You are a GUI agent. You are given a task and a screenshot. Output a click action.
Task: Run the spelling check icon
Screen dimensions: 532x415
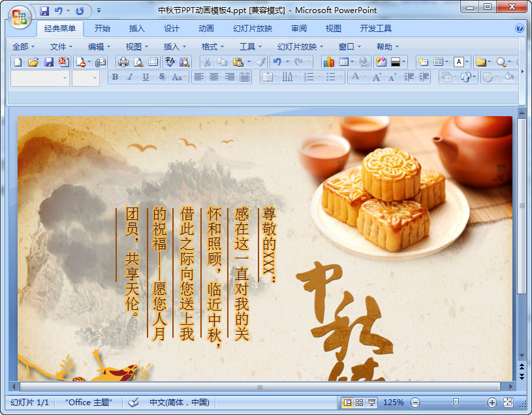[x=170, y=62]
